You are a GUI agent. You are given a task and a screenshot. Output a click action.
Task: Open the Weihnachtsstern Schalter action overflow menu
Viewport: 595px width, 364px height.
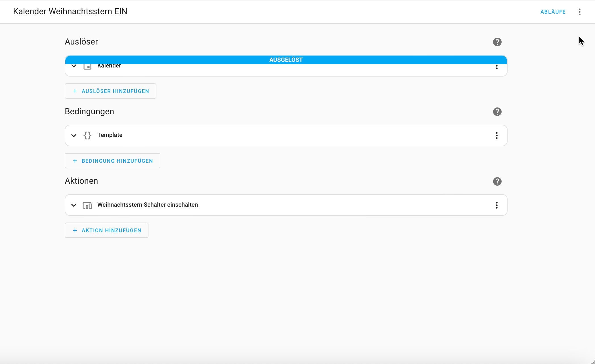tap(496, 205)
